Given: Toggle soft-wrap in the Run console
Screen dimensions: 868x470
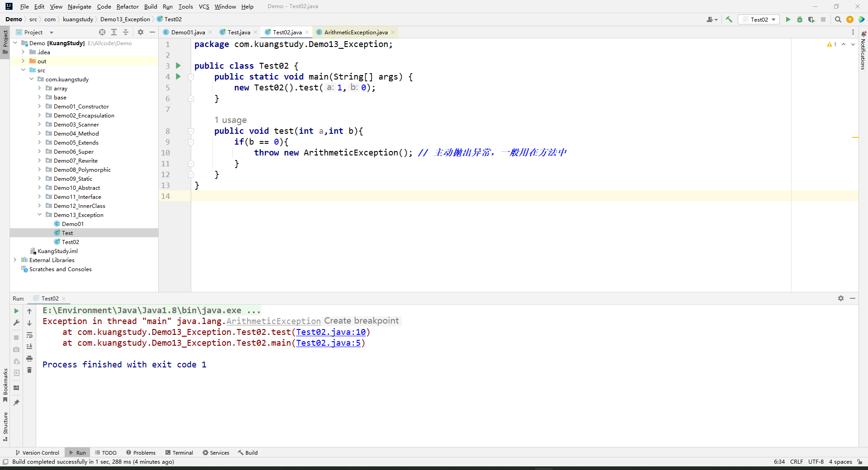Looking at the screenshot, I should coord(29,335).
